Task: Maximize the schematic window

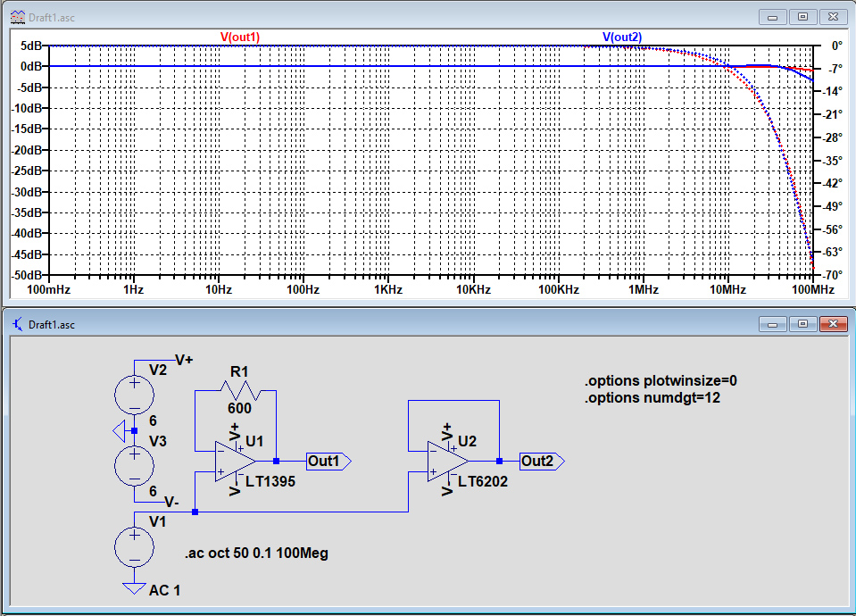Action: (x=802, y=324)
